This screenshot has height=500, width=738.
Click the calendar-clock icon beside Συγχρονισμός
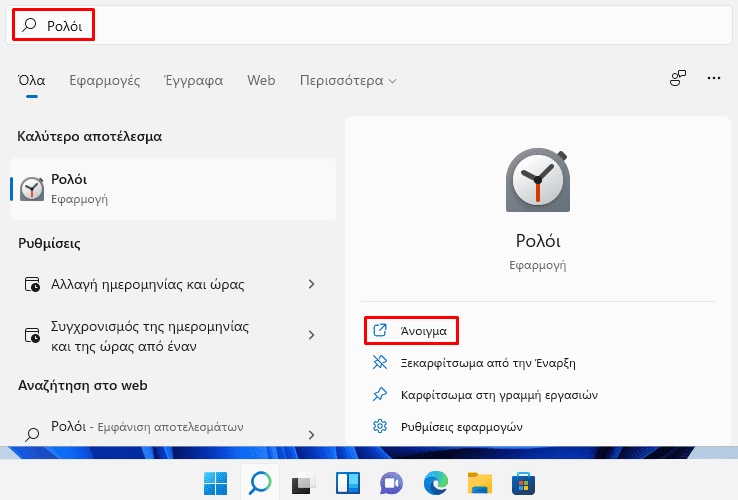coord(32,335)
